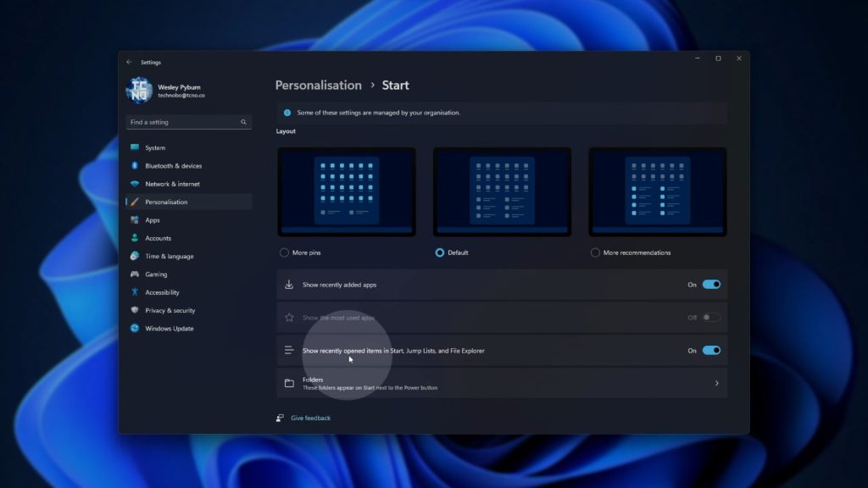Click the Wesley Pyburn account name
This screenshot has width=868, height=488.
coord(180,87)
